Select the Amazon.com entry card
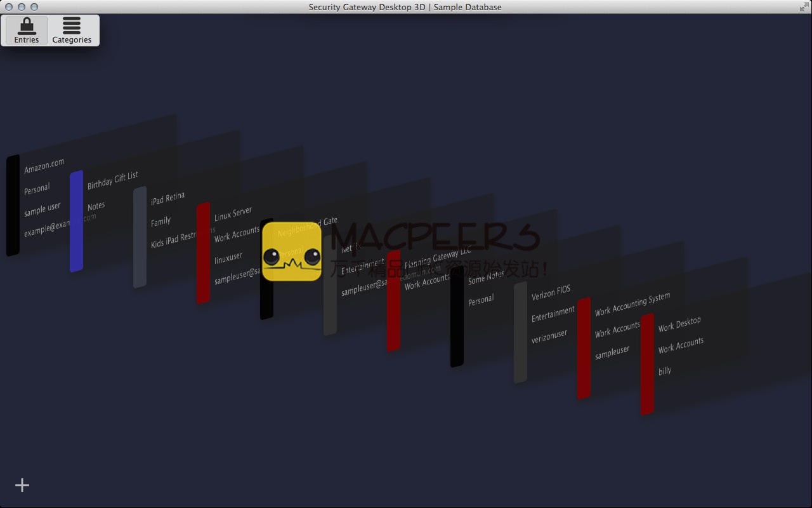This screenshot has height=508, width=812. pos(44,166)
